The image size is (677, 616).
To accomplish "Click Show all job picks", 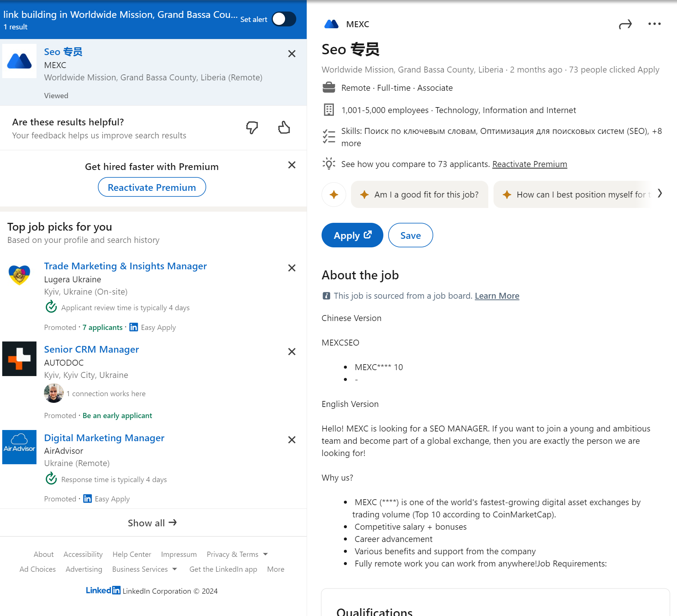I will coord(152,523).
